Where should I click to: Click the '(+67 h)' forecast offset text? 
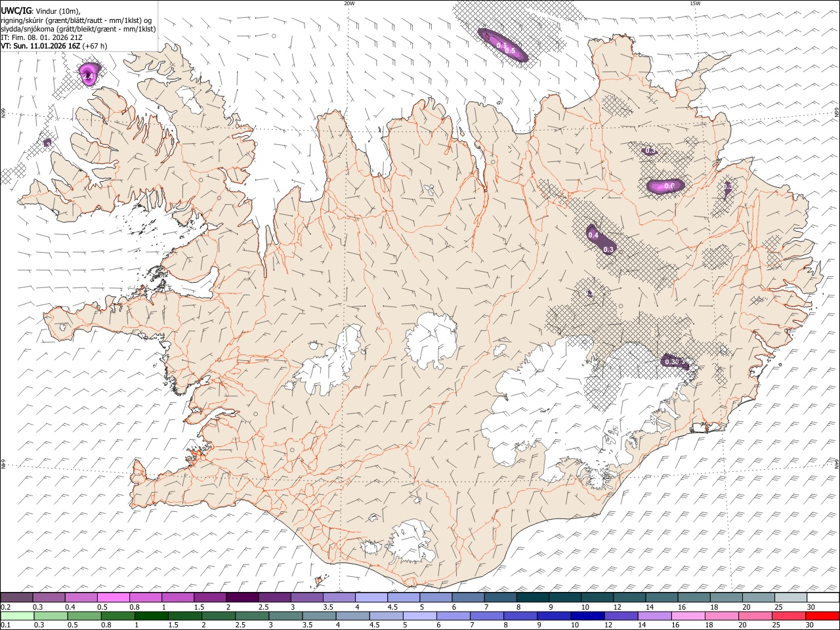point(95,46)
